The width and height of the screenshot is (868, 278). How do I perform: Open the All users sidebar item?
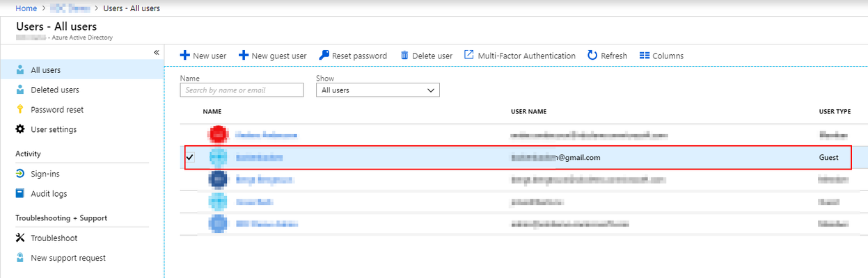[x=82, y=70]
